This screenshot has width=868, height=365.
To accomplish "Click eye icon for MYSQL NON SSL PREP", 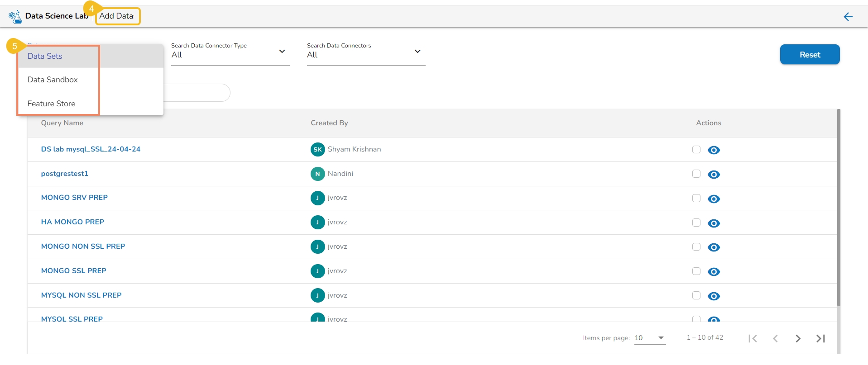I will (714, 296).
